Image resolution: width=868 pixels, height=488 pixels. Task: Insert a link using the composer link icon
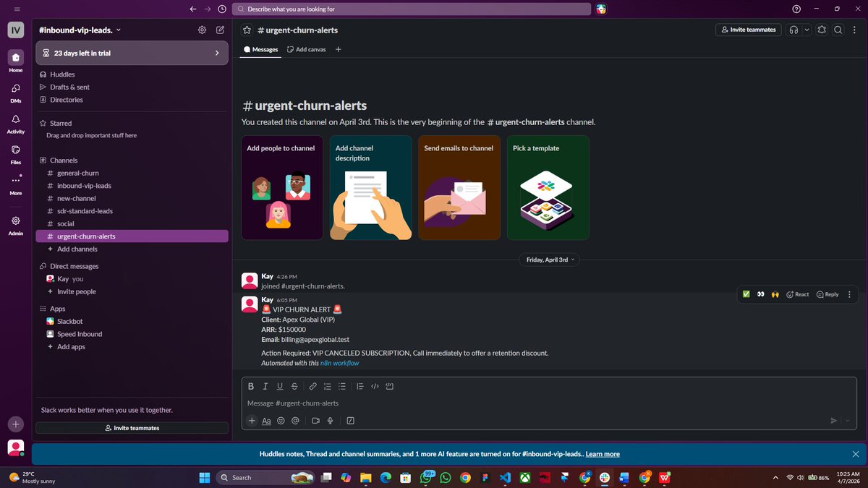click(x=313, y=386)
